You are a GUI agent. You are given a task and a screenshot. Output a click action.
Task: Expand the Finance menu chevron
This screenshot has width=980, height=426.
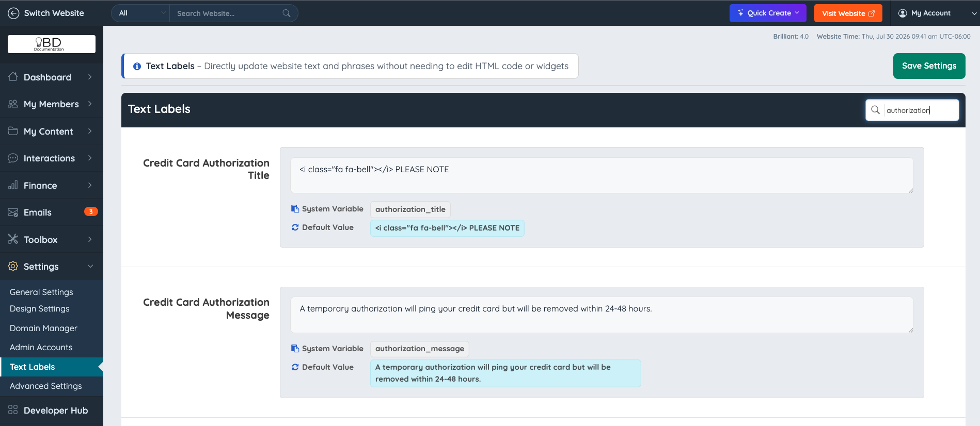[90, 185]
